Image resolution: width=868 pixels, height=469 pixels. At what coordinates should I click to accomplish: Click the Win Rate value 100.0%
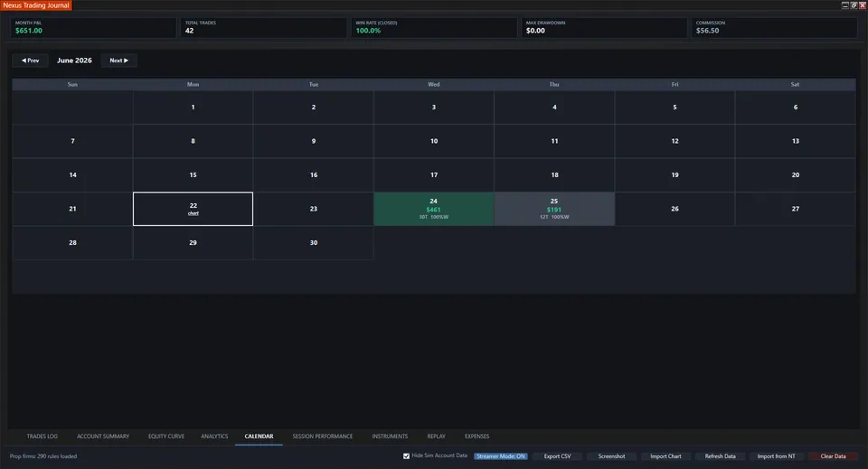pos(368,31)
